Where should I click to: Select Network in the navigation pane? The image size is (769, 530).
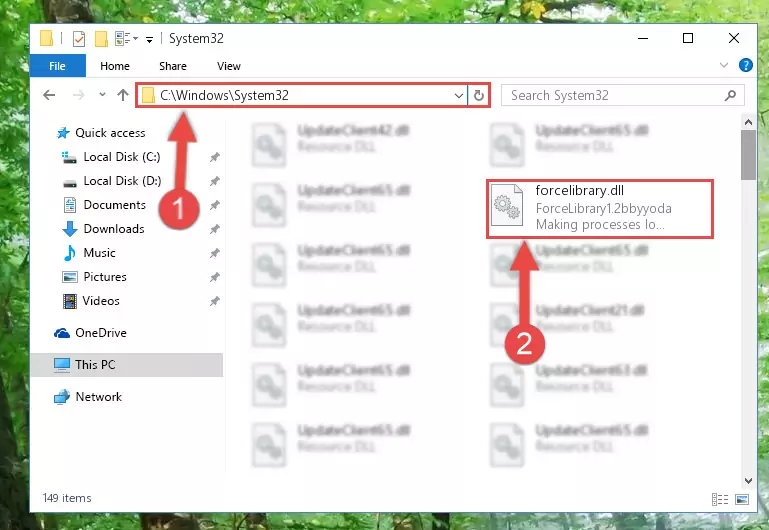click(x=88, y=397)
